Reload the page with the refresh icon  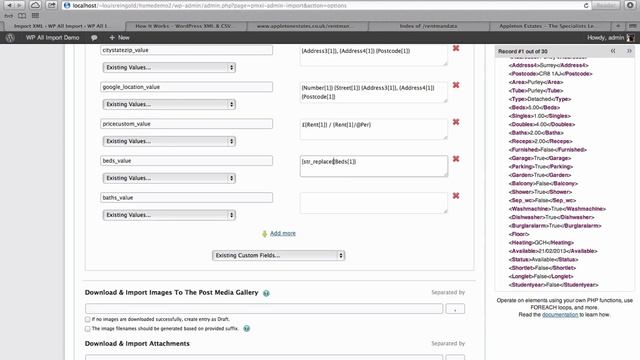pos(586,6)
